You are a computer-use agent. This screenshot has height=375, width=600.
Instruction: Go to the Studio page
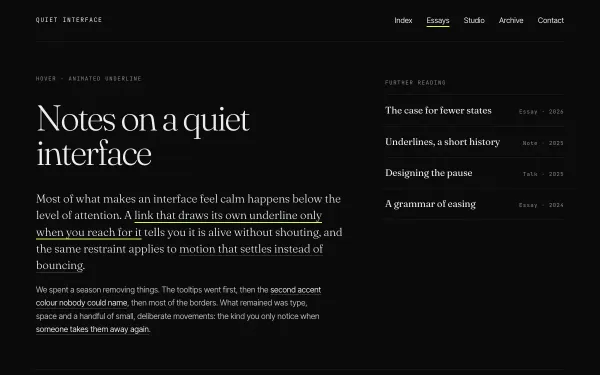click(x=474, y=20)
